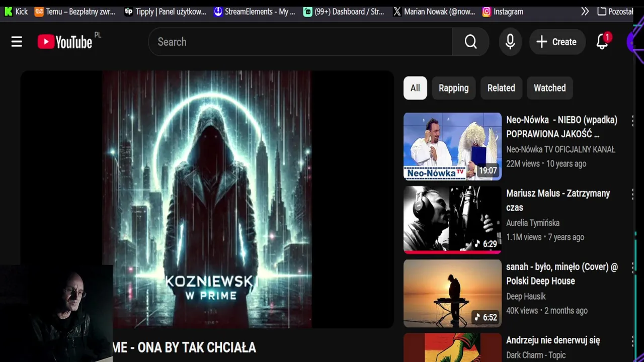
Task: Open the StreamElements bookmark
Action: [x=255, y=12]
